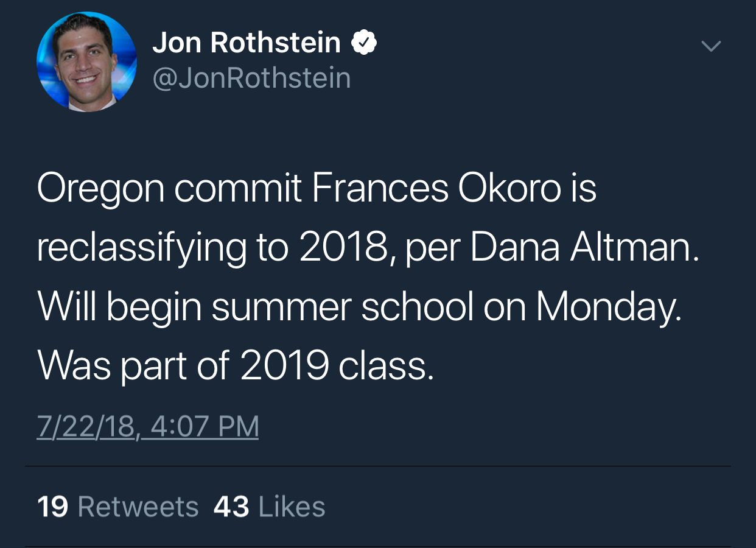756x548 pixels.
Task: Click the word Oregon in the tweet
Action: click(x=100, y=189)
